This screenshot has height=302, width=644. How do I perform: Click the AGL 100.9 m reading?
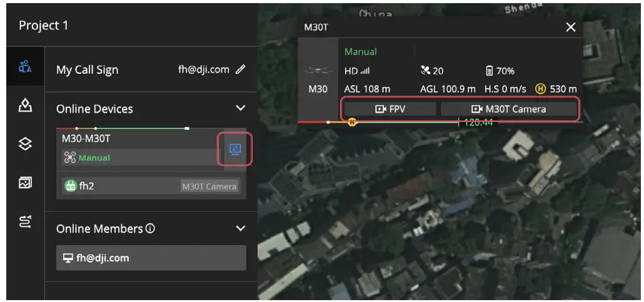pos(448,89)
